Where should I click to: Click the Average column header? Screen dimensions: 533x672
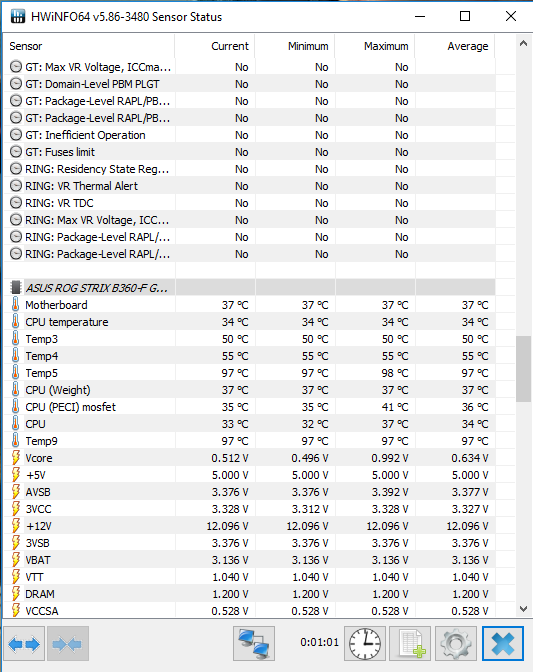point(455,46)
